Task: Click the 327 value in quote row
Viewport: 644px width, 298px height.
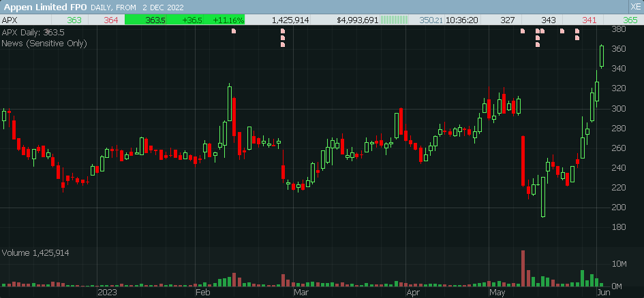Action: 508,20
